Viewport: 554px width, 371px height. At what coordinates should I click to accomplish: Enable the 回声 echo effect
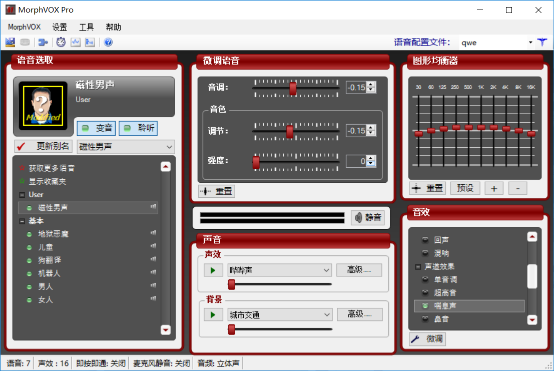coord(425,240)
